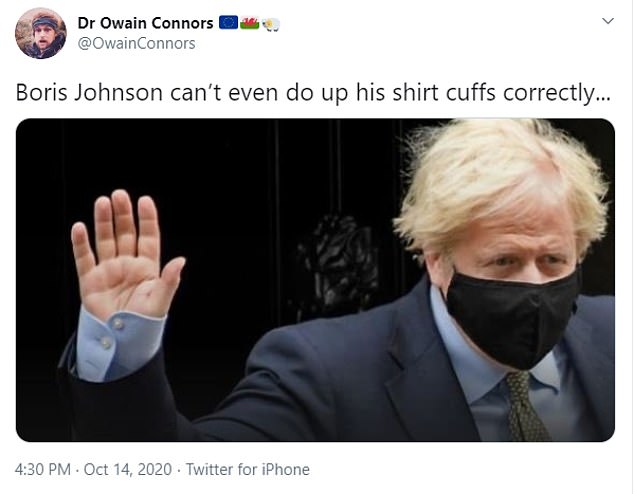Click the black face mask in the photo
This screenshot has width=634, height=494.
[x=511, y=317]
